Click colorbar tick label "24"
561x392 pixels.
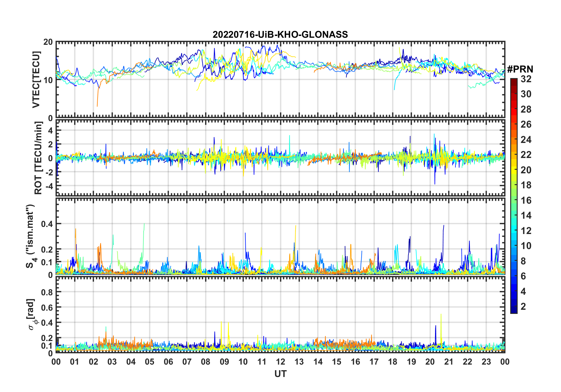click(526, 140)
